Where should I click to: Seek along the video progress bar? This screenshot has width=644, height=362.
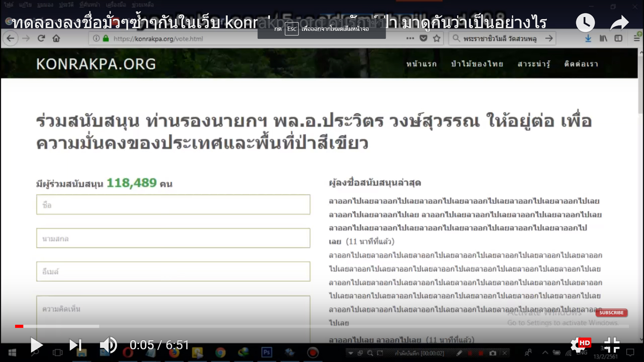click(x=322, y=326)
